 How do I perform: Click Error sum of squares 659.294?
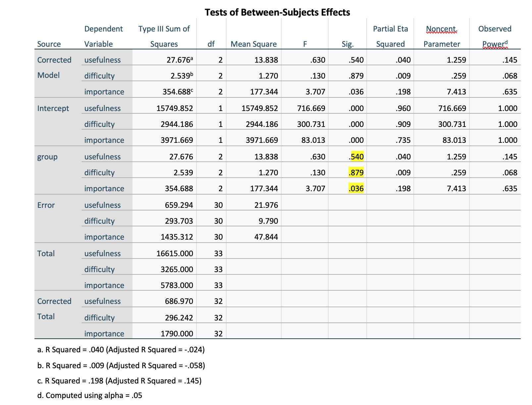click(x=179, y=205)
